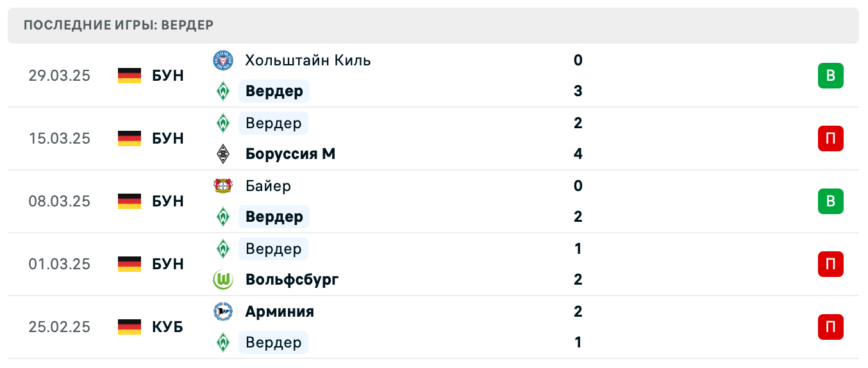Click the red loss badge for 01.03.25
Viewport: 868px width, 368px height.
tap(830, 264)
